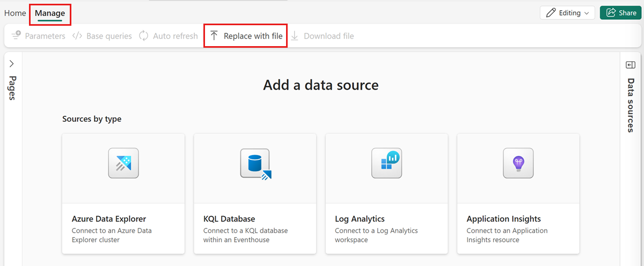Click the Azure Data Explorer icon
Image resolution: width=644 pixels, height=266 pixels.
click(123, 163)
